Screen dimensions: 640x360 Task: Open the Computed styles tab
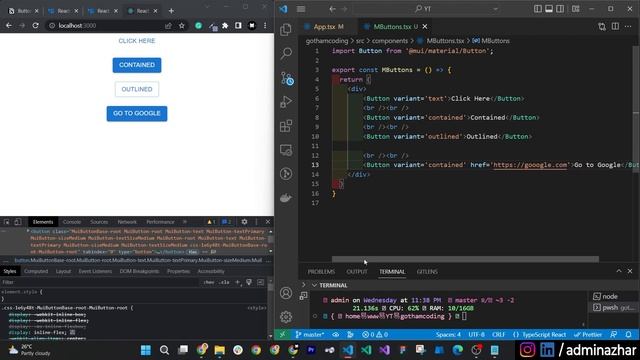tap(36, 271)
